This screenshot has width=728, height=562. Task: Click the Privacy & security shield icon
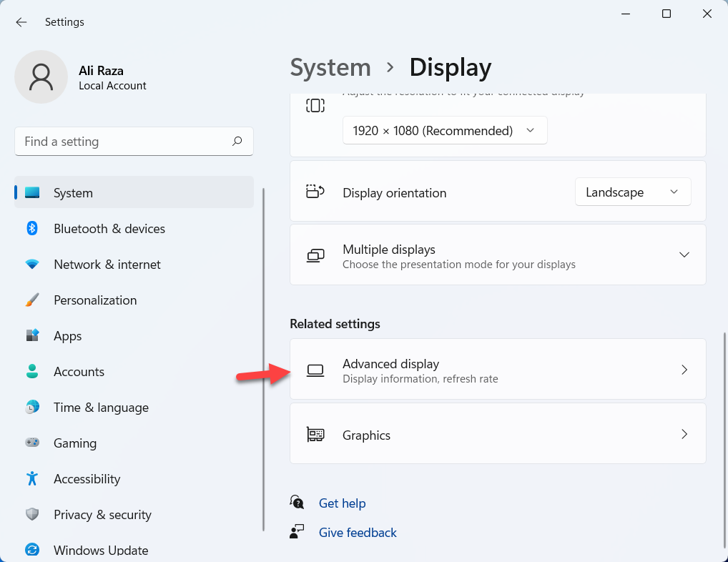pyautogui.click(x=32, y=514)
